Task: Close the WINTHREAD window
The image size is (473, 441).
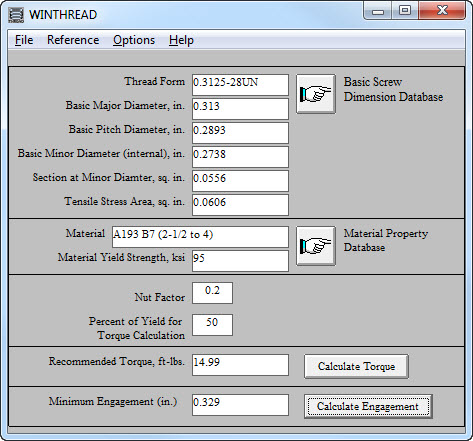Action: (442, 11)
